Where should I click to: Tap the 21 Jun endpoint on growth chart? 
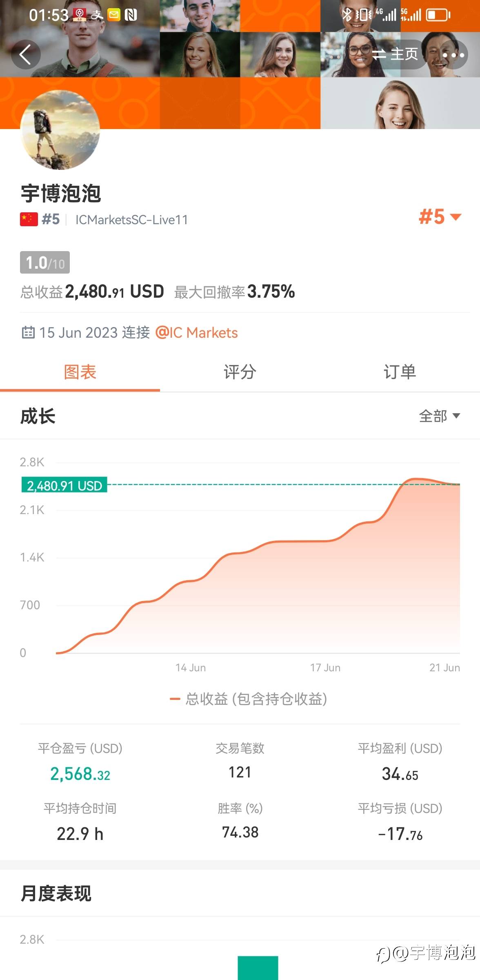coord(459,485)
